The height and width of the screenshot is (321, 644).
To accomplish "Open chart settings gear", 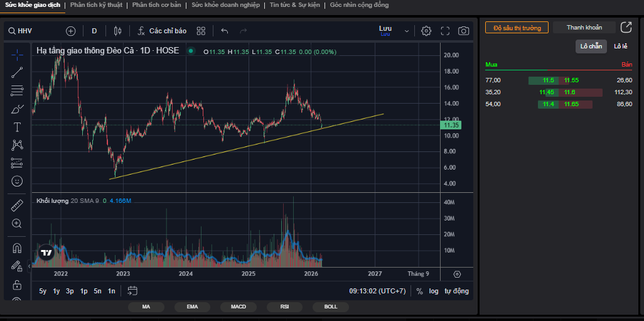I will [x=426, y=31].
